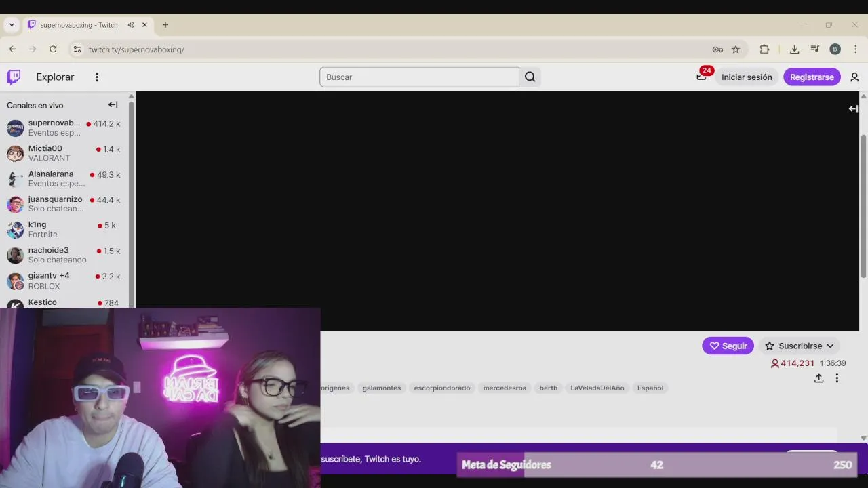Reload the Twitch page
The width and height of the screenshot is (868, 488).
53,49
